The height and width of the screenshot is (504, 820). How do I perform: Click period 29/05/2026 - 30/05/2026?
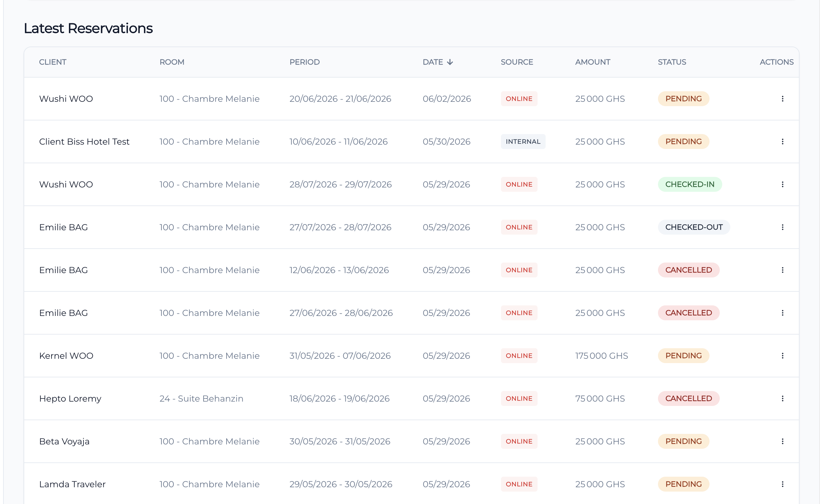pyautogui.click(x=341, y=484)
